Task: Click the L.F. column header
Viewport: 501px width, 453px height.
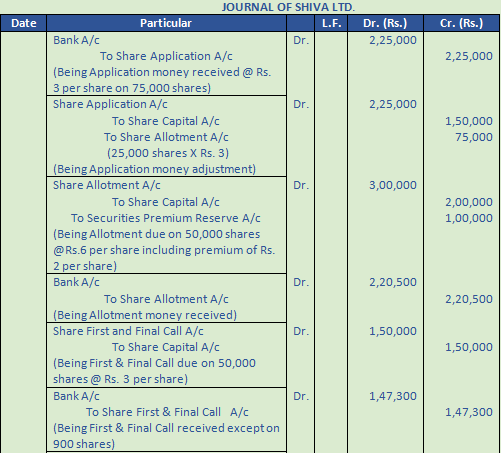Action: [x=331, y=23]
